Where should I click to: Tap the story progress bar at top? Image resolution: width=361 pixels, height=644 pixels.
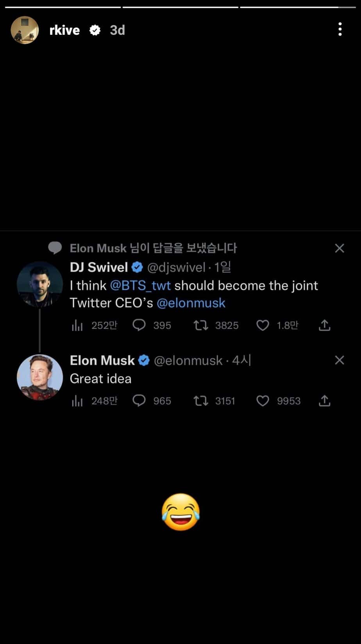pyautogui.click(x=180, y=7)
